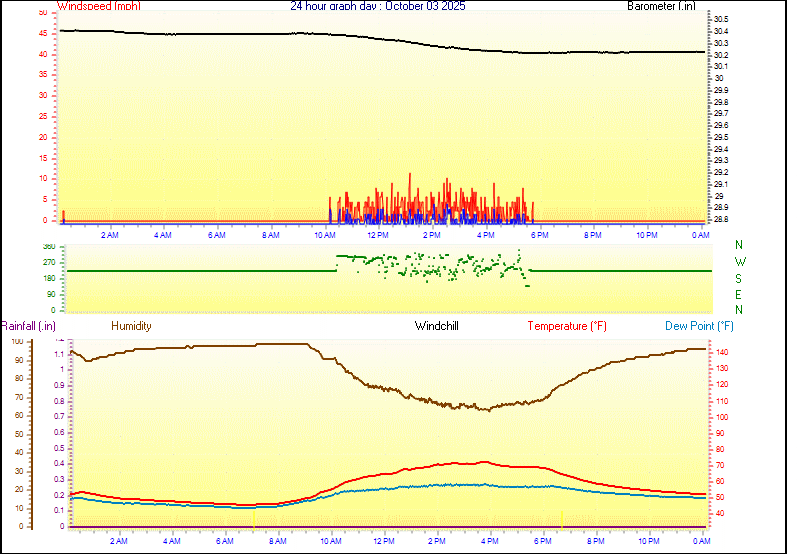
Task: Click 4 AM on the bottom graph time axis
Action: (172, 541)
